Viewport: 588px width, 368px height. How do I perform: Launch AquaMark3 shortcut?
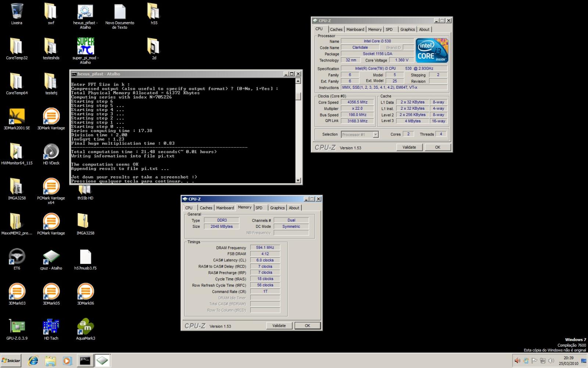pos(85,329)
